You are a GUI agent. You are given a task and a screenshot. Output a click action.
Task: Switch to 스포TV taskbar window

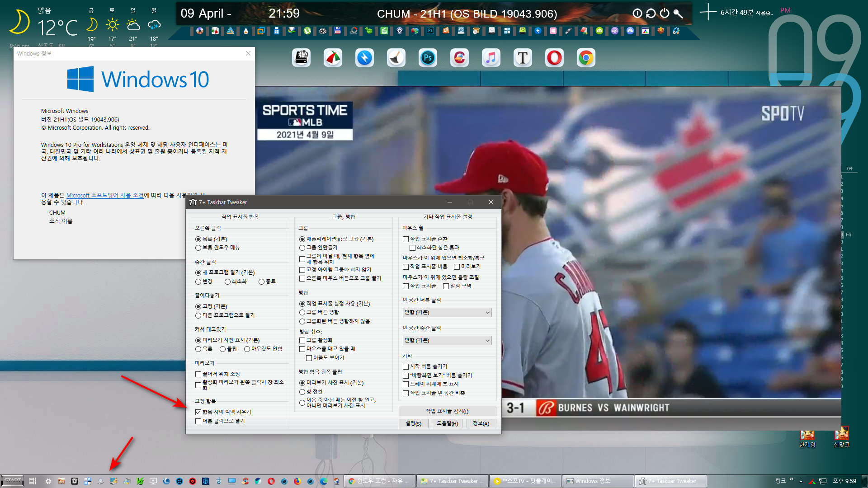tap(526, 481)
